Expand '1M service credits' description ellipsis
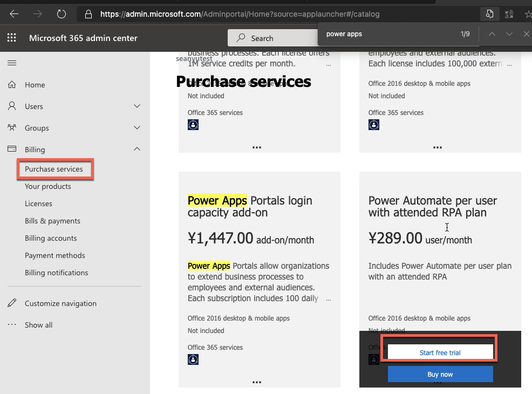532x394 pixels. (329, 65)
